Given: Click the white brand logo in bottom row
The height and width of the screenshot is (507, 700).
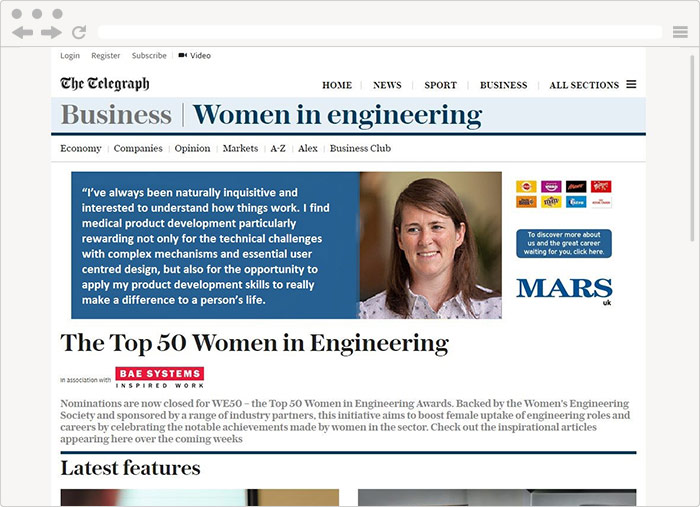Looking at the screenshot, I should coord(601,202).
